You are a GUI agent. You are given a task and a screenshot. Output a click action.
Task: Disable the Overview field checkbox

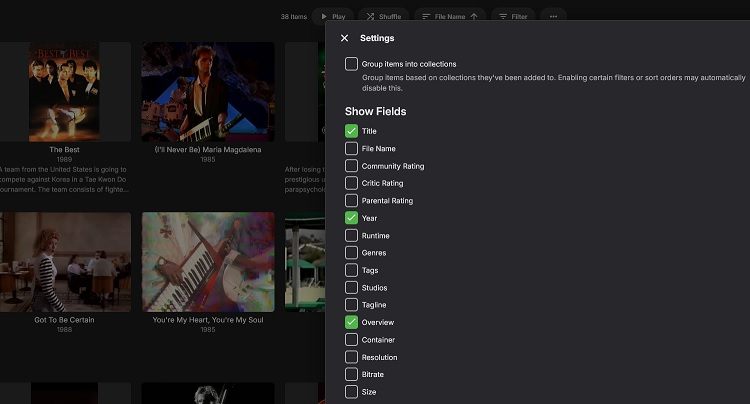[x=351, y=322]
